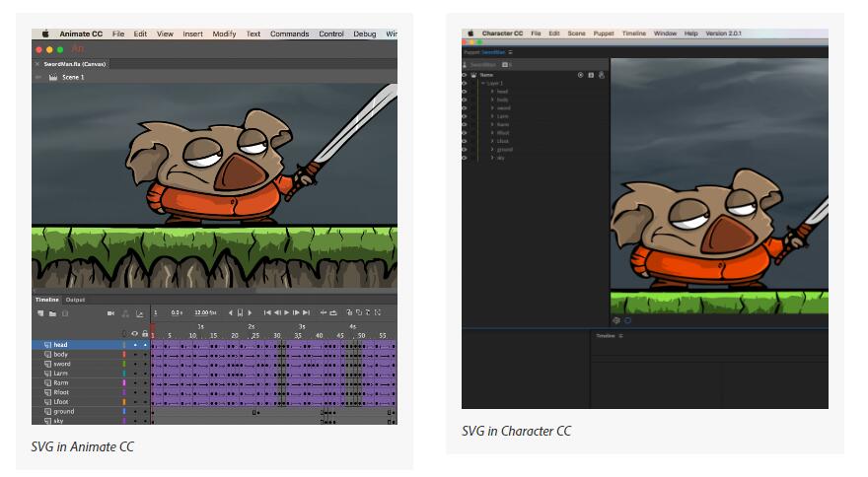
Task: Open the Modify menu in Animate CC
Action: coord(224,34)
